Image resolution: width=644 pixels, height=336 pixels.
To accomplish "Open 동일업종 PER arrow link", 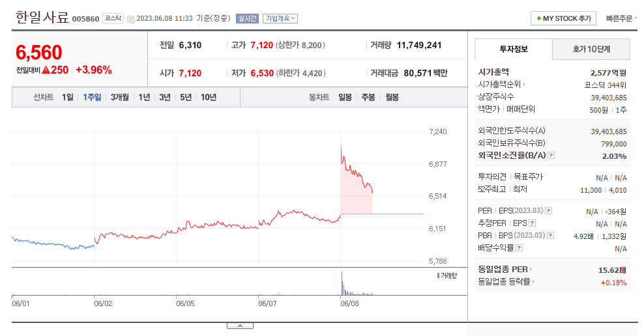I will (505, 270).
